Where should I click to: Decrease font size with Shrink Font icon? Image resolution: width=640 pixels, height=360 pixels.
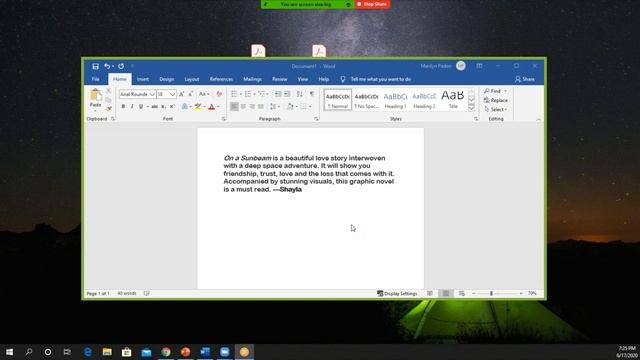point(191,94)
